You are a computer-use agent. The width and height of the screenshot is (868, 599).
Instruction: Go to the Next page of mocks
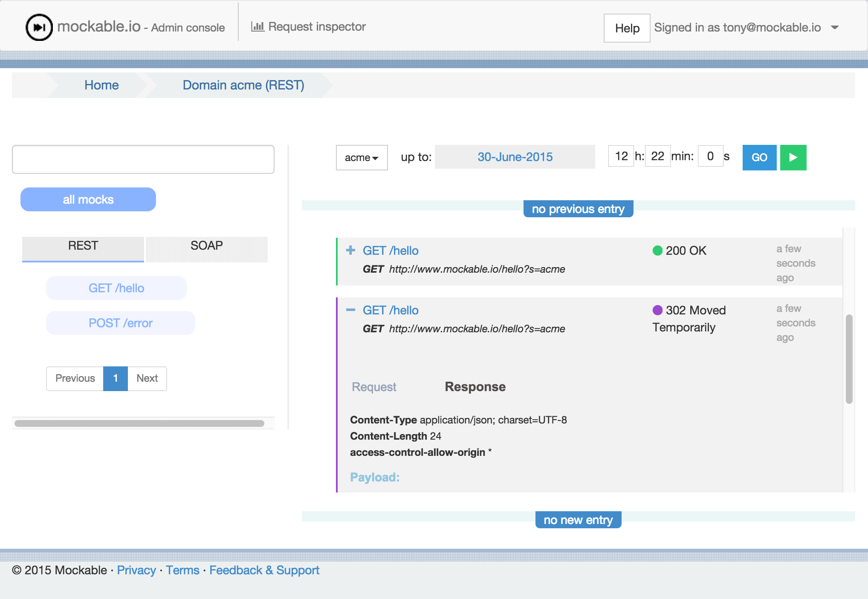147,378
